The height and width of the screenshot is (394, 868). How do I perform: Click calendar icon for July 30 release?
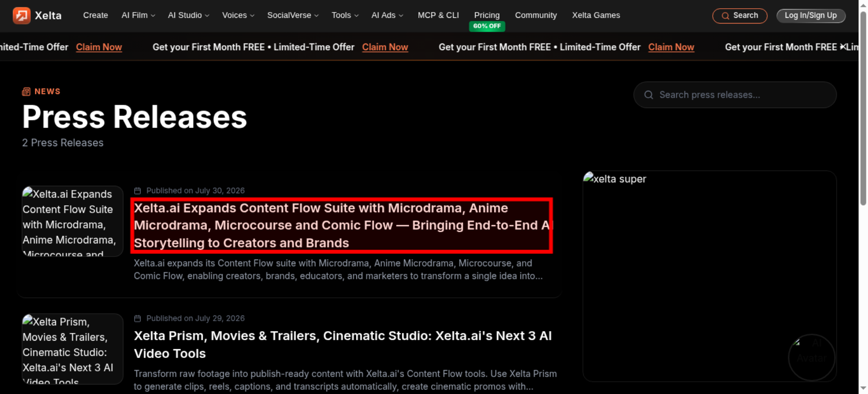[x=138, y=190]
